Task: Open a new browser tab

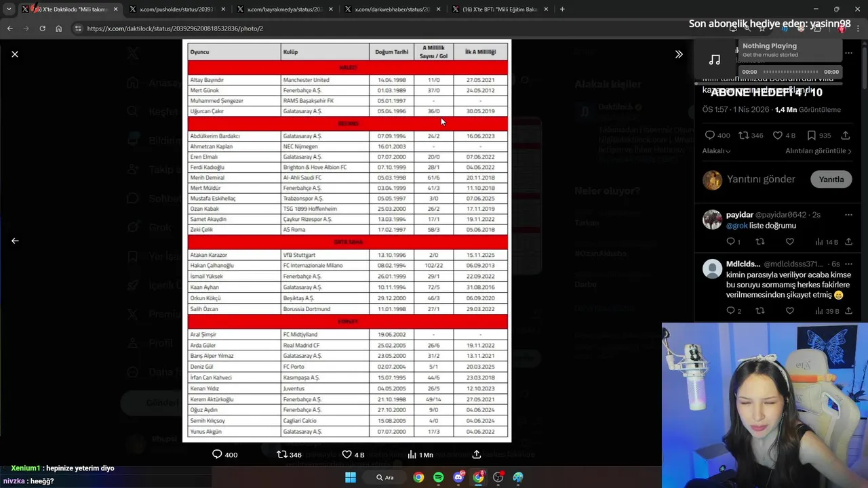Action: coord(562,9)
